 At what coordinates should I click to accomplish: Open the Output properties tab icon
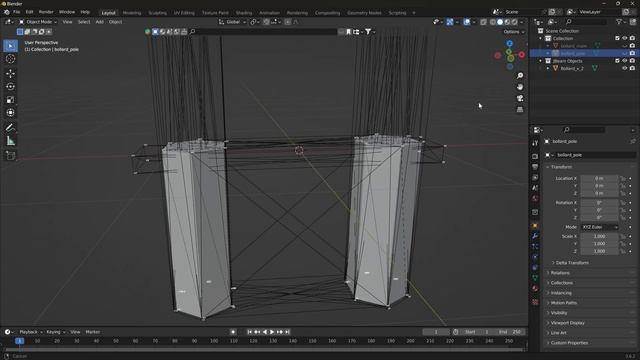pyautogui.click(x=535, y=167)
